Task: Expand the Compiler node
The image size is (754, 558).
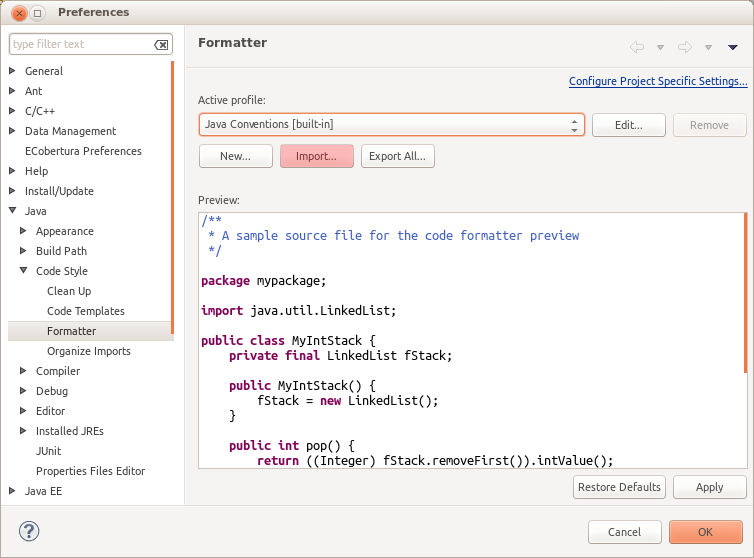Action: tap(23, 371)
